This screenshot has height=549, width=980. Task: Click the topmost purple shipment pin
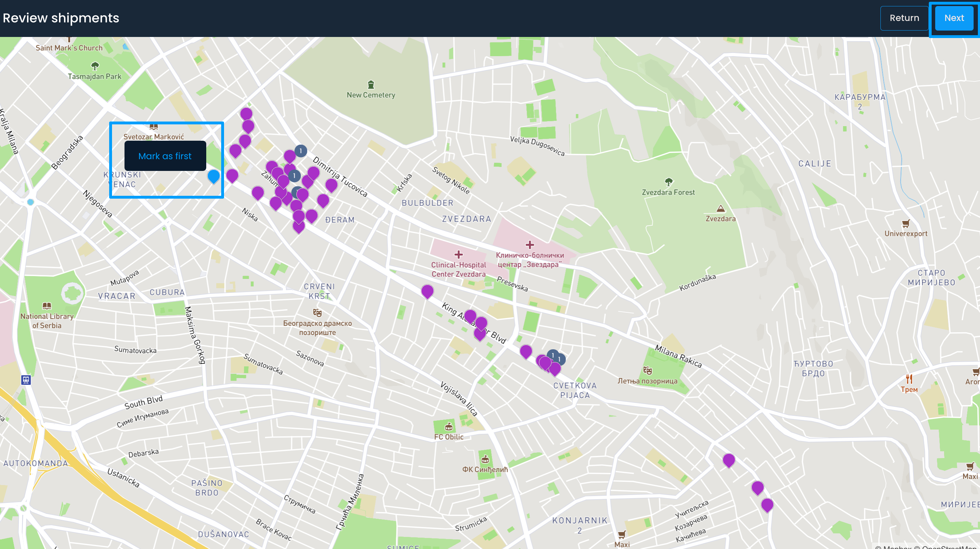coord(246,113)
